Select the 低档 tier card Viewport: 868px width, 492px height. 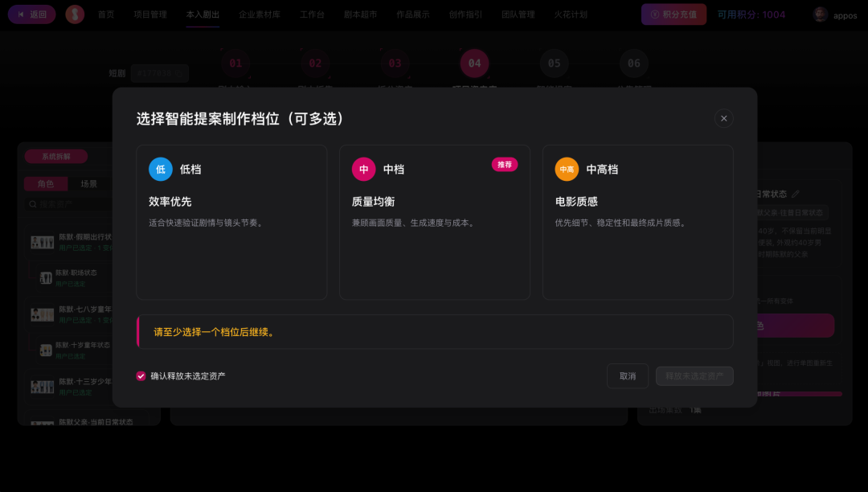pos(231,223)
